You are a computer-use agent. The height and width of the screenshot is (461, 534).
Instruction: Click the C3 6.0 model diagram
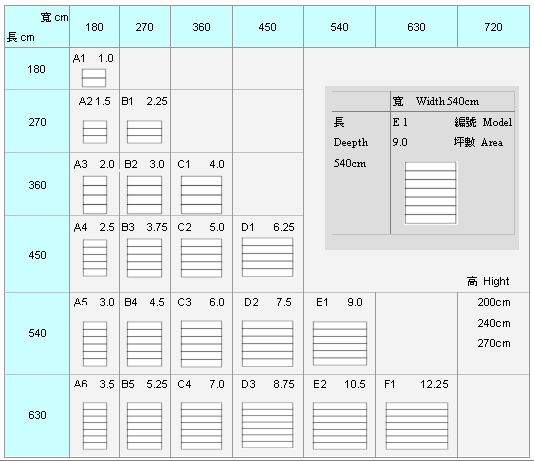pyautogui.click(x=201, y=344)
